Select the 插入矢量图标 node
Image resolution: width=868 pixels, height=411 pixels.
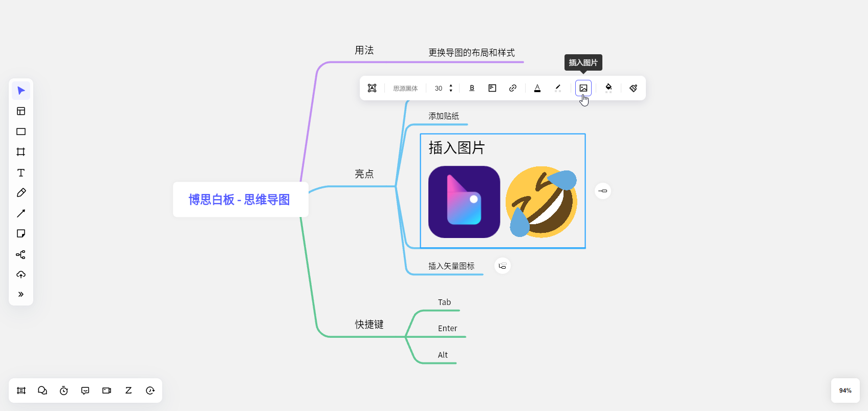pos(451,266)
